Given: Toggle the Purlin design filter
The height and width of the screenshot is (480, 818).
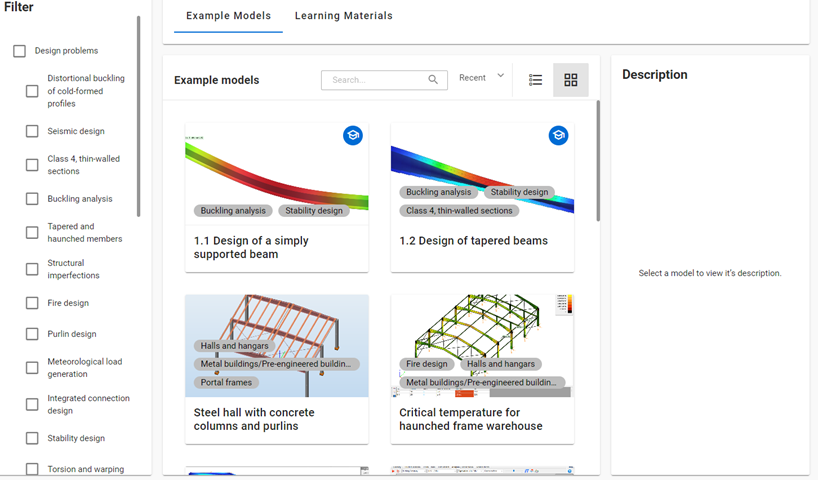Looking at the screenshot, I should click(32, 334).
